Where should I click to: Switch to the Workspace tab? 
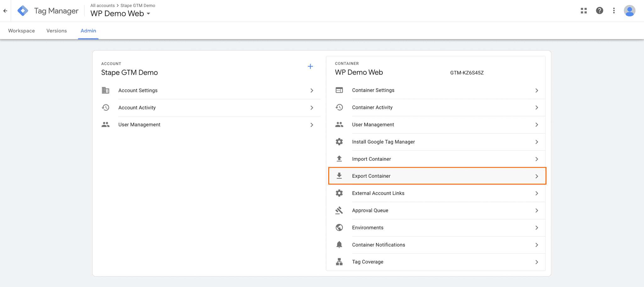click(x=21, y=30)
